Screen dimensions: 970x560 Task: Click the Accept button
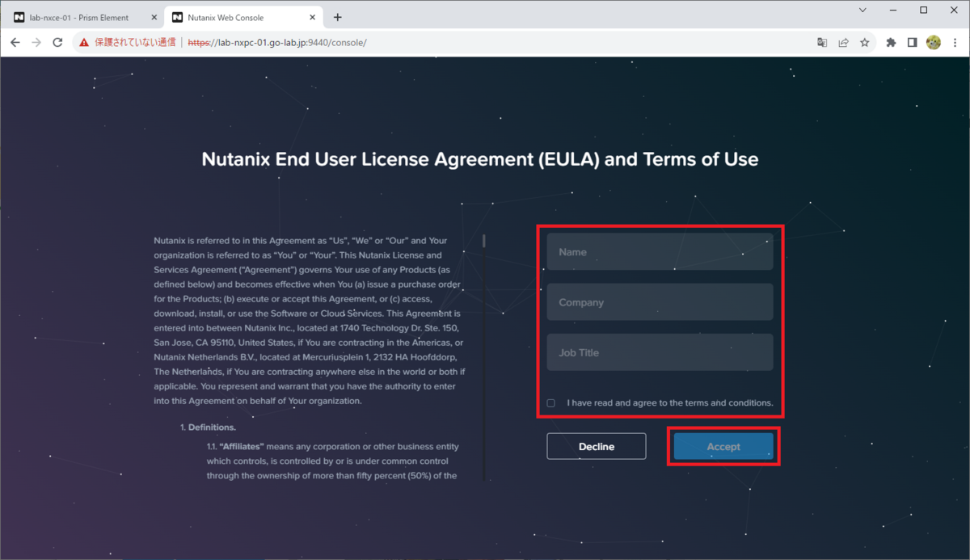tap(723, 446)
